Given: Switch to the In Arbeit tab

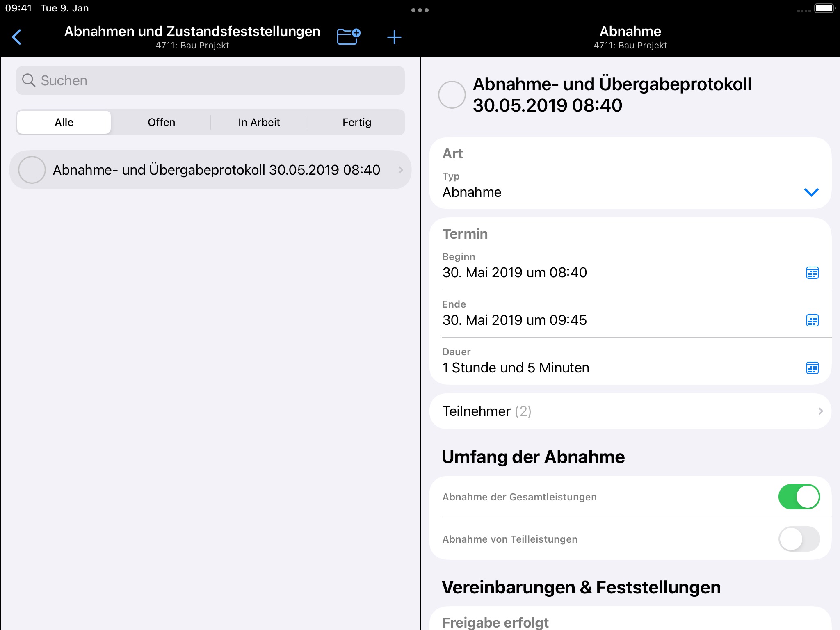Looking at the screenshot, I should coord(259,122).
